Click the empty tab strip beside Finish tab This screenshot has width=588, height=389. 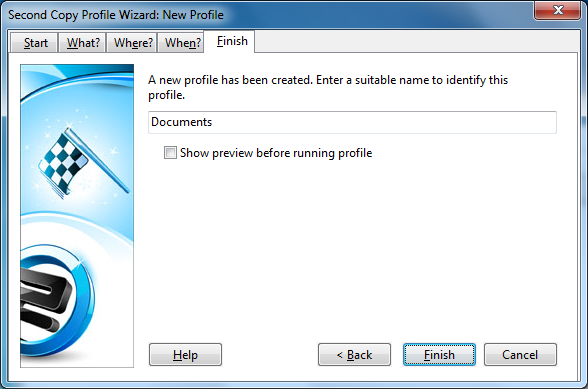tap(416, 41)
